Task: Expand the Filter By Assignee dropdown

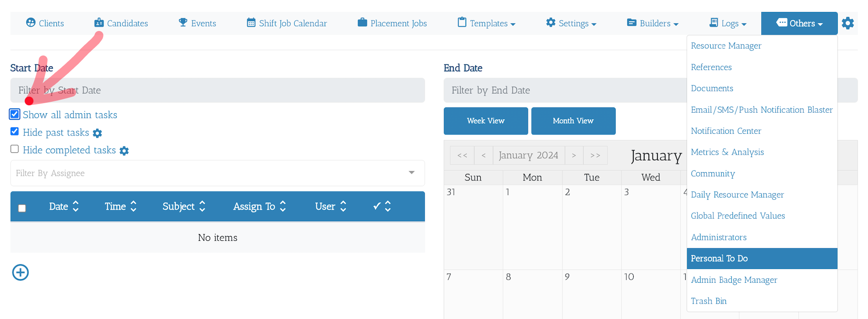Action: [x=218, y=173]
